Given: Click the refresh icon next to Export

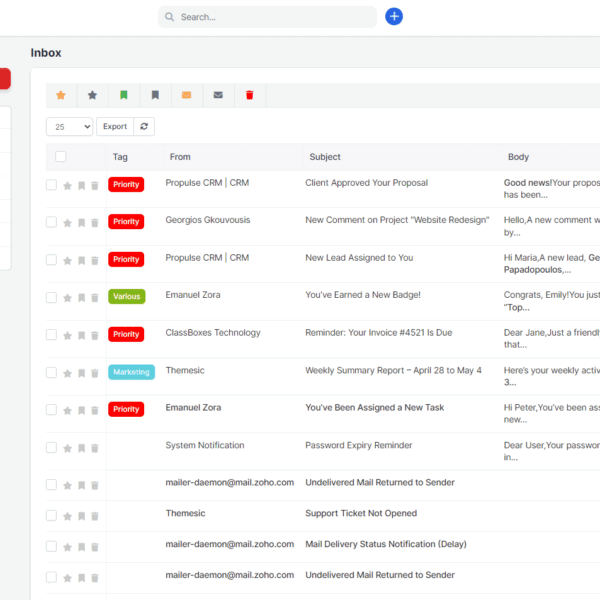Looking at the screenshot, I should pos(144,126).
